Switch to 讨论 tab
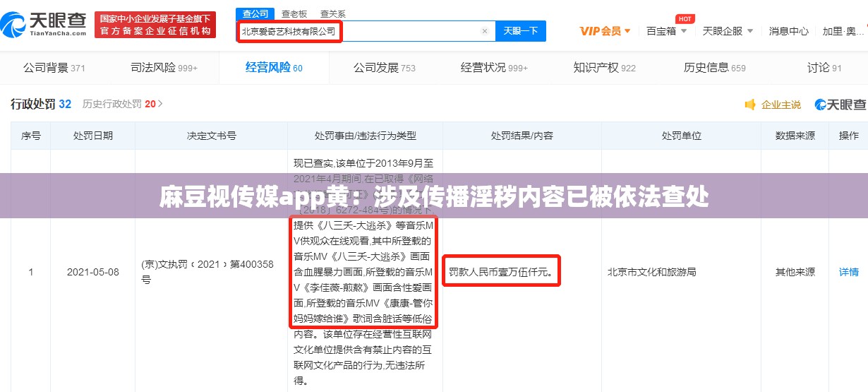868x392 pixels. click(824, 68)
